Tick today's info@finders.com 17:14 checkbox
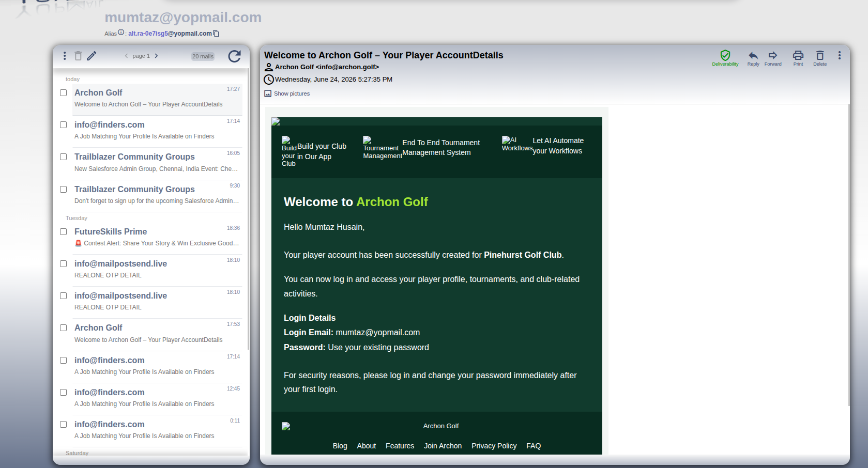Viewport: 868px width, 468px height. pyautogui.click(x=64, y=125)
